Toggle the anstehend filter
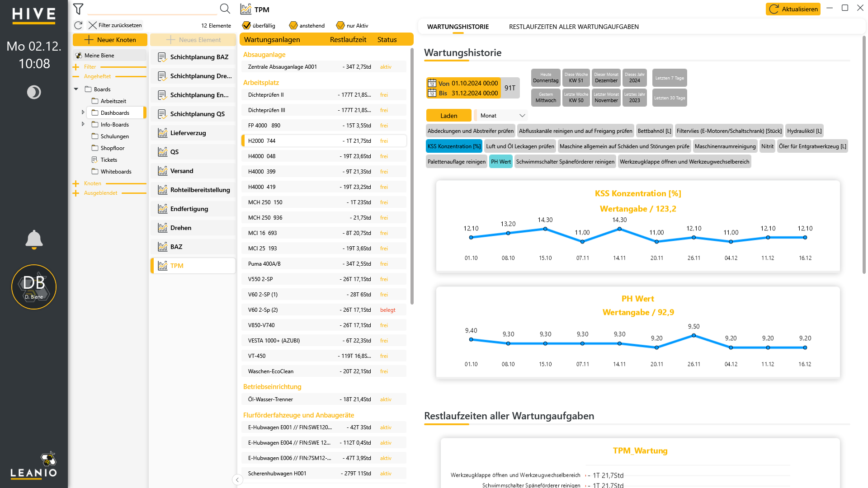 tap(293, 25)
